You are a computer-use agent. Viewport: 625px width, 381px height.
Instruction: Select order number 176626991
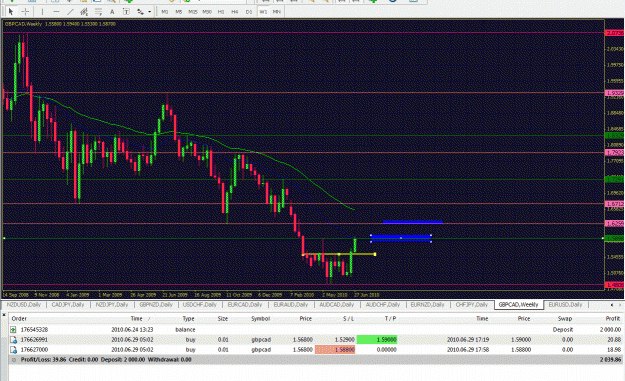coord(34,340)
